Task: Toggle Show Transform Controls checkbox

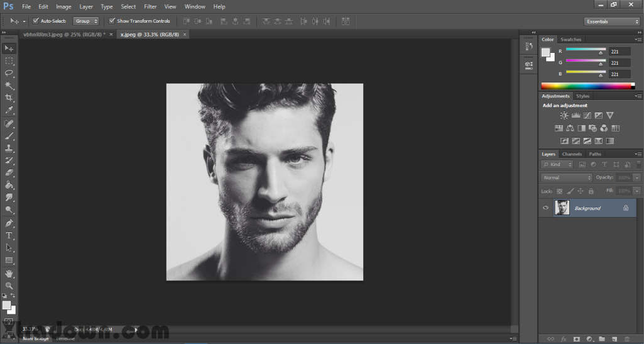Action: [x=112, y=21]
